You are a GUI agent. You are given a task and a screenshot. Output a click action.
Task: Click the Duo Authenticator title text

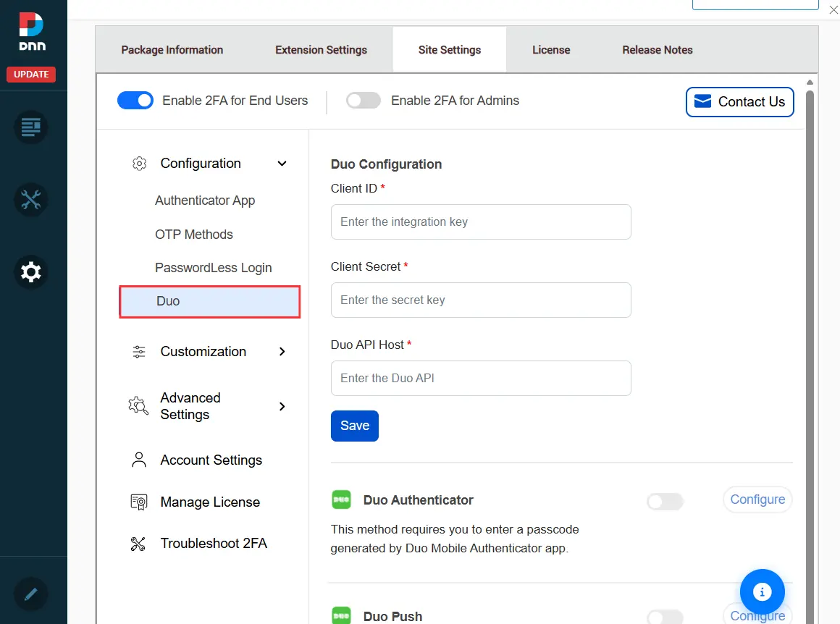click(x=419, y=499)
